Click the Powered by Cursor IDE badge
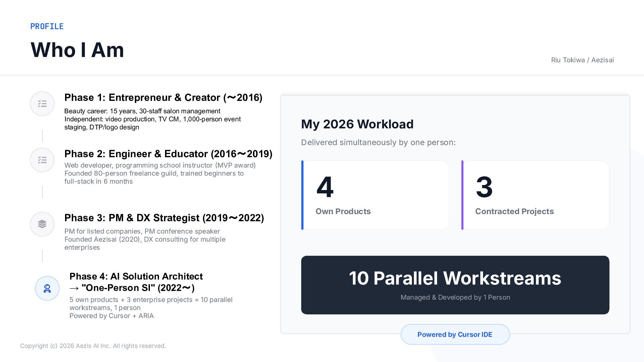644x362 pixels. click(x=455, y=335)
